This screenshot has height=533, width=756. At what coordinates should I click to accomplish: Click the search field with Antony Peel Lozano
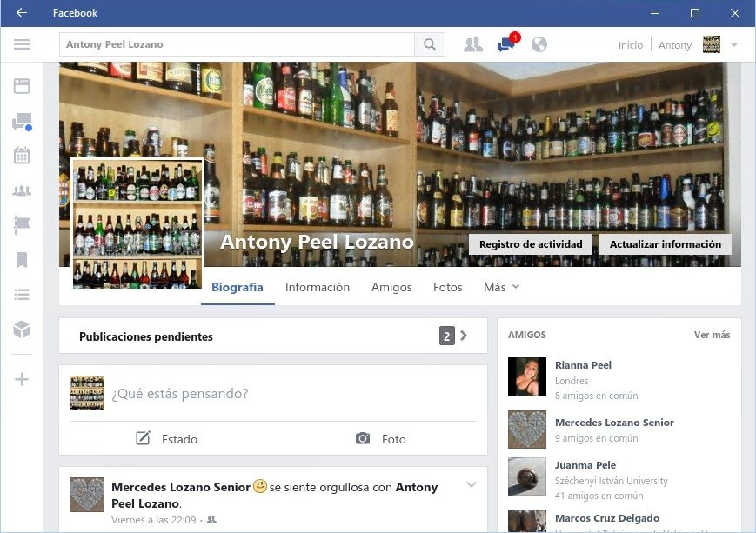point(237,45)
